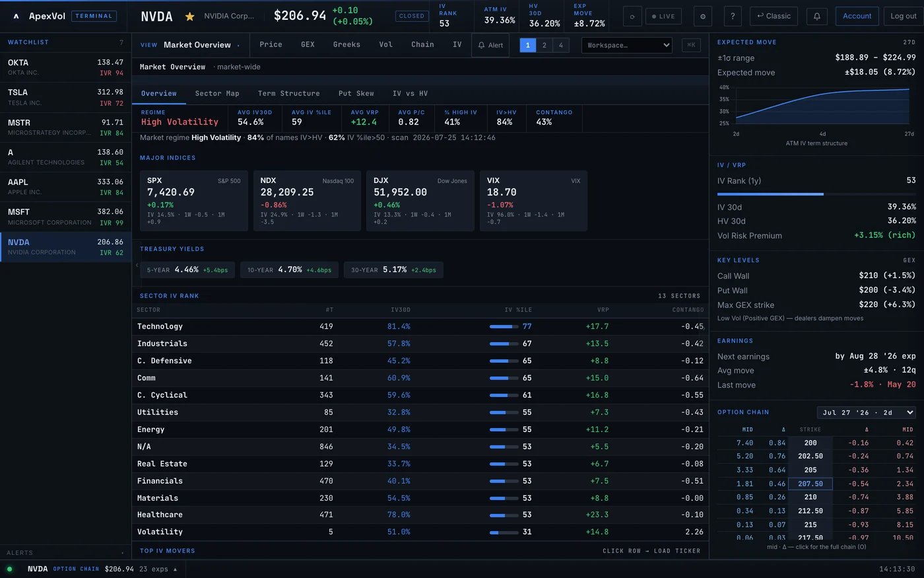The image size is (924, 578).
Task: Click the 30-YEAR treasury yield chip
Action: (x=393, y=270)
